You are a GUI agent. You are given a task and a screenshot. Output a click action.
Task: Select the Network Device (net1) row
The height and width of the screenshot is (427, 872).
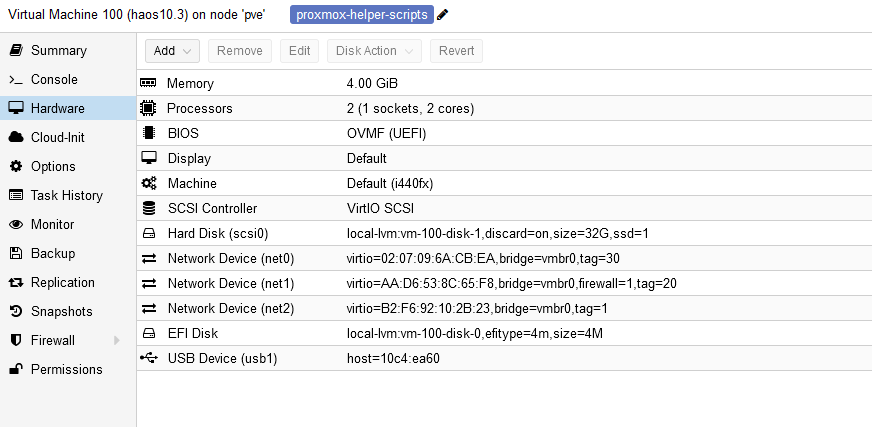[x=500, y=284]
